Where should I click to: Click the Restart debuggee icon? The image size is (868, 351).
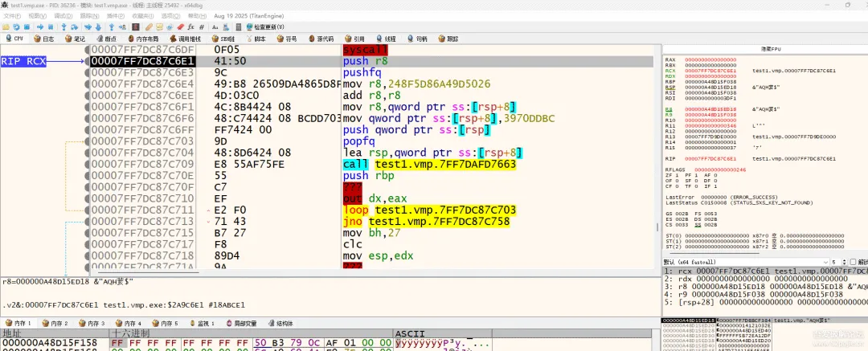click(x=16, y=27)
